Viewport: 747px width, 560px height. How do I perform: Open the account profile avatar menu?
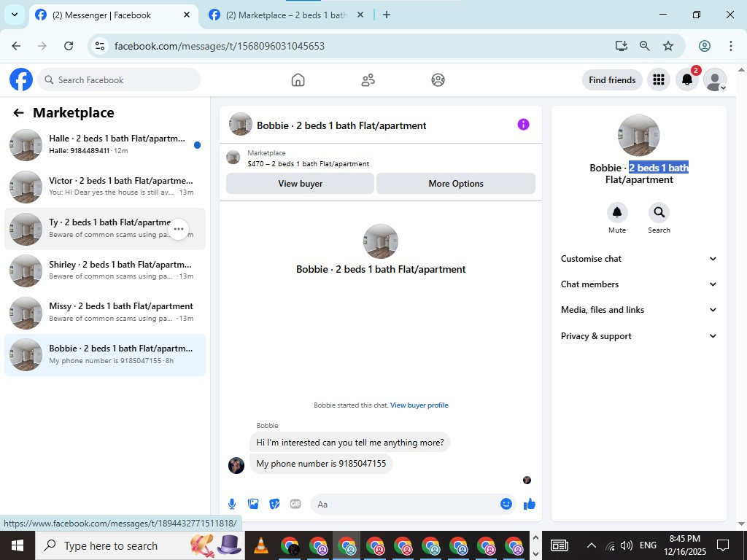tap(715, 79)
